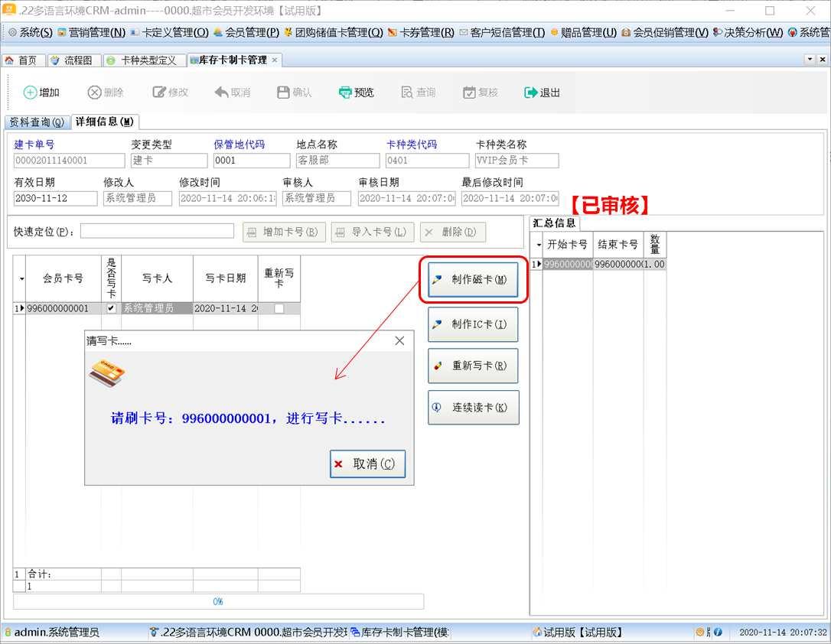Click the 试用版 status bar icon
Screen dimensions: 831x644
537,632
